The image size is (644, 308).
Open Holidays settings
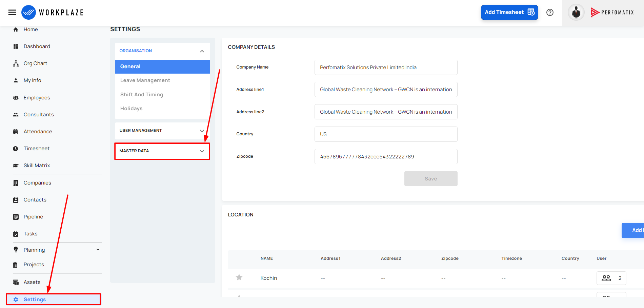131,109
